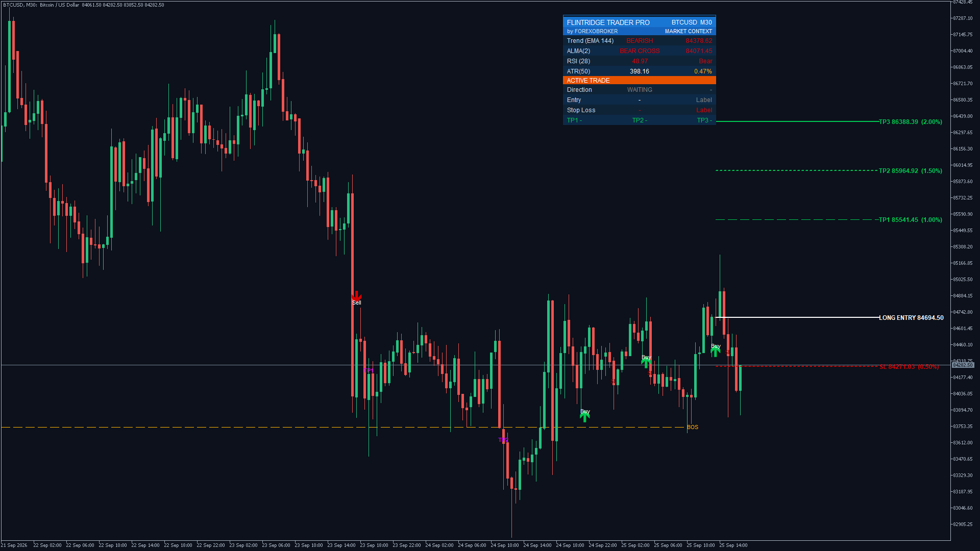Click the 24 Sep 10:00 label on the time axis
The width and height of the screenshot is (980, 551).
pyautogui.click(x=505, y=545)
